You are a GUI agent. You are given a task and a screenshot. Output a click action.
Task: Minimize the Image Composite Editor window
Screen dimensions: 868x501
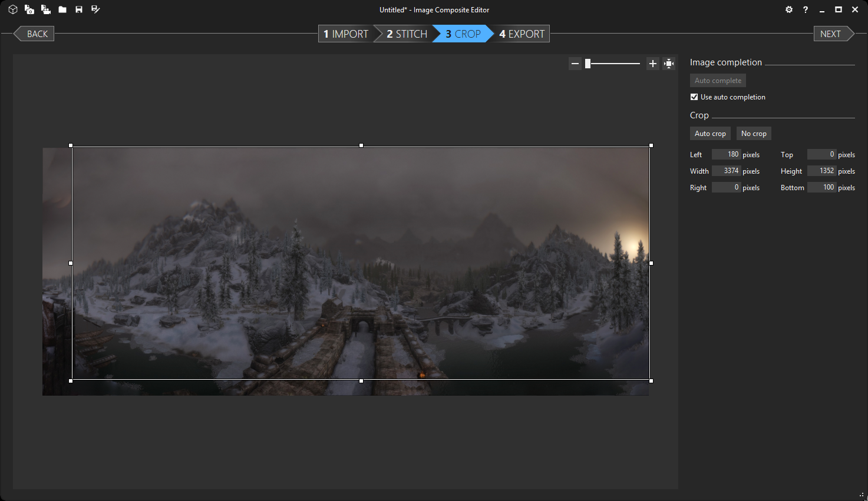(x=822, y=9)
